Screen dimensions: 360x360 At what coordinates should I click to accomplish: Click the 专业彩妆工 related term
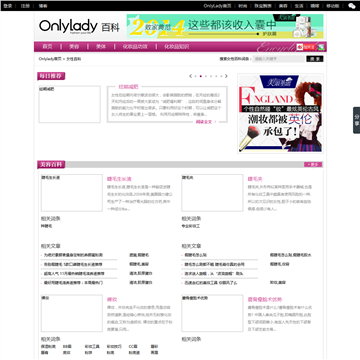tap(191, 226)
